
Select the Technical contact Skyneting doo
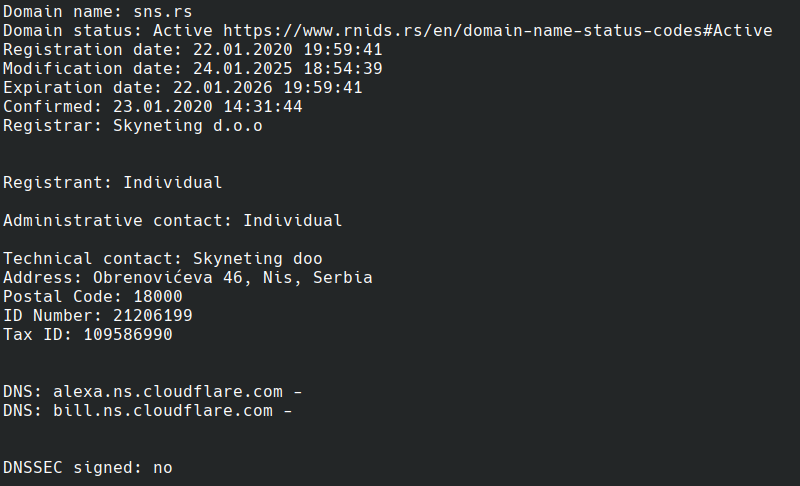[x=257, y=259]
